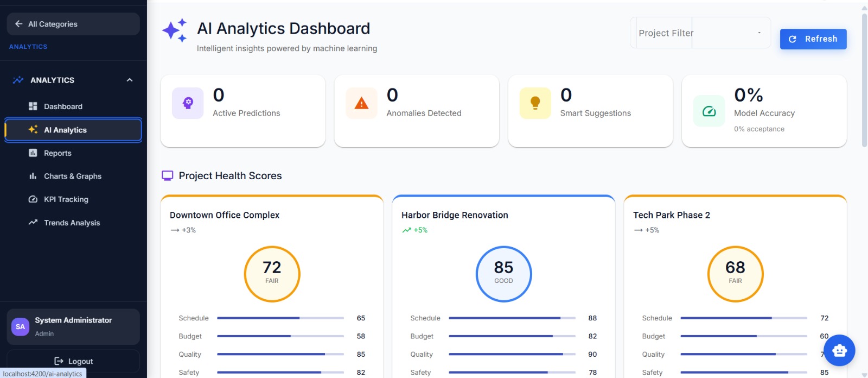Click the Anomalies Detected warning triangle icon

coord(361,103)
